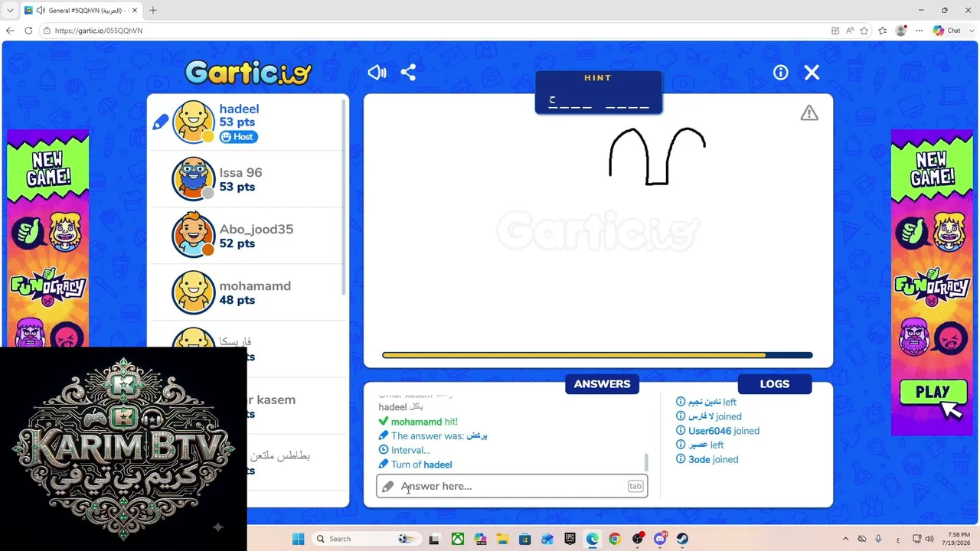This screenshot has height=551, width=980.
Task: Open Google Chrome from taskbar
Action: [615, 539]
